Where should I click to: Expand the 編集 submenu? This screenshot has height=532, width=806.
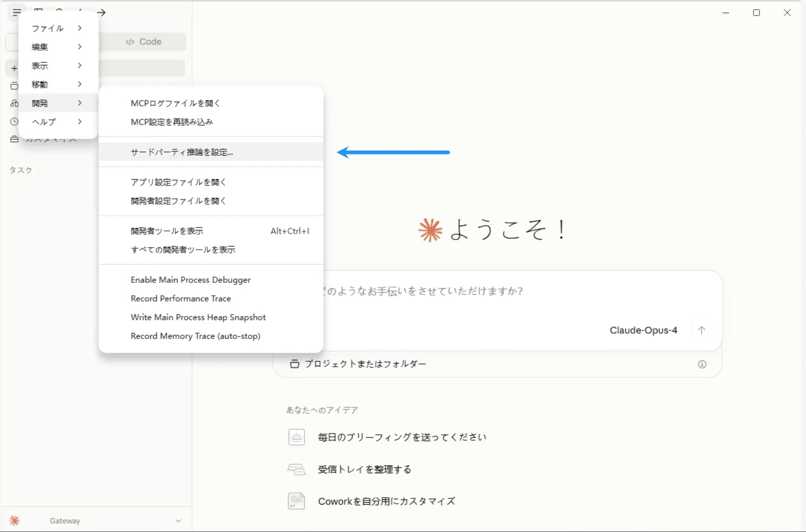point(58,47)
